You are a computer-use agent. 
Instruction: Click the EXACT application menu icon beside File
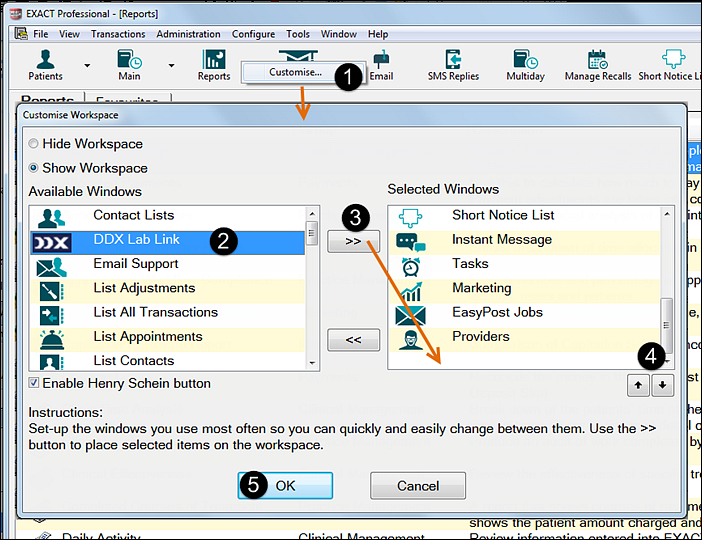click(21, 34)
